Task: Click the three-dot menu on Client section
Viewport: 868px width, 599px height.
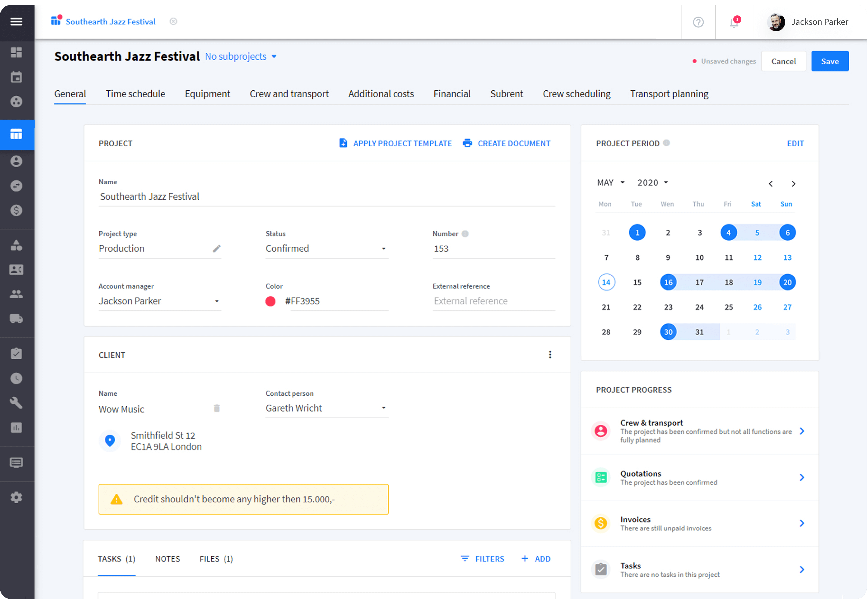Action: click(x=550, y=354)
